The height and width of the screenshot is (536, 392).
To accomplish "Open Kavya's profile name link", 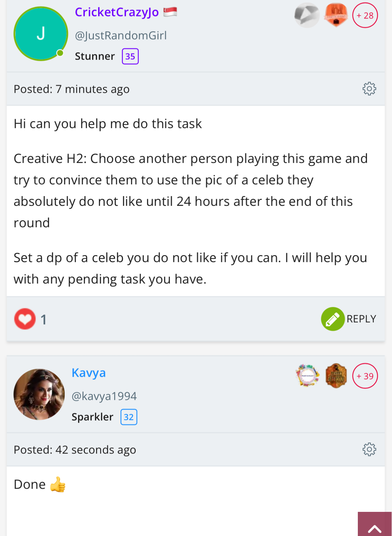I will pos(89,373).
